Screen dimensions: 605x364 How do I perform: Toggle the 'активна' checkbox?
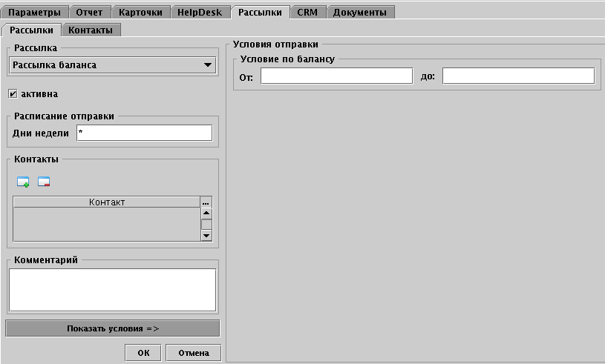tap(13, 94)
